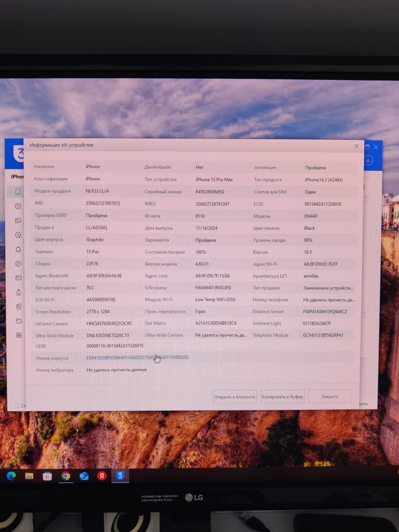Close the 3uTools main window
399x532 pixels.
tap(376, 147)
